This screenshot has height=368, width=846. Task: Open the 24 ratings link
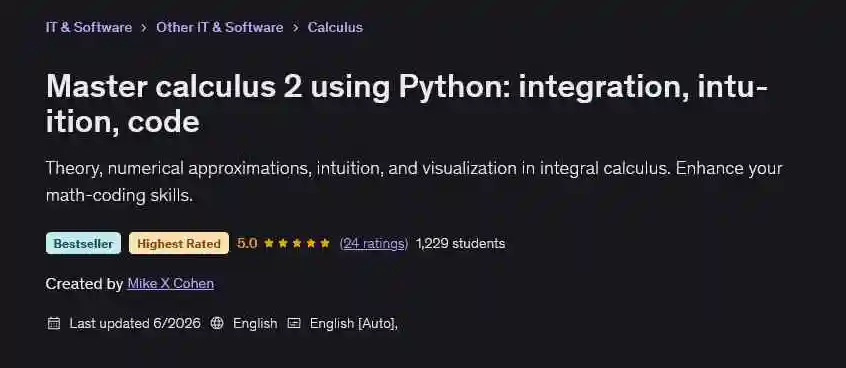(x=373, y=244)
